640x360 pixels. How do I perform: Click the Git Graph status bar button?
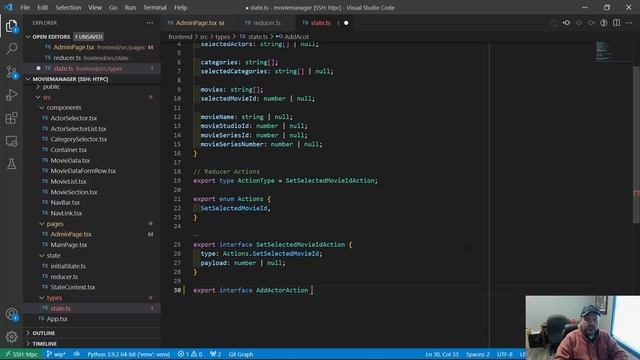[241, 354]
